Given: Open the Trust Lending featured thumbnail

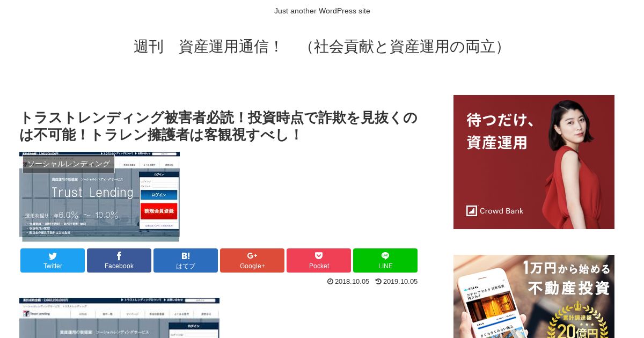Looking at the screenshot, I should (x=99, y=197).
